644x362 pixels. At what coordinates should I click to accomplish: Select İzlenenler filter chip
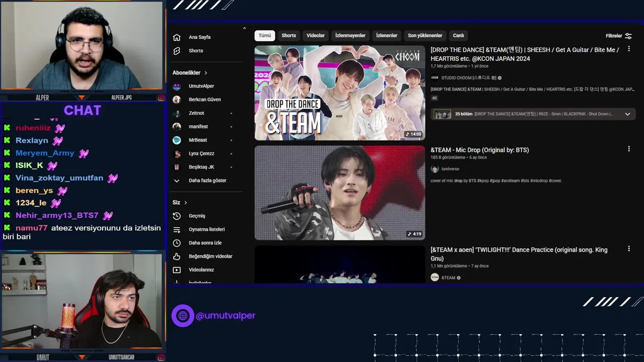pyautogui.click(x=387, y=36)
